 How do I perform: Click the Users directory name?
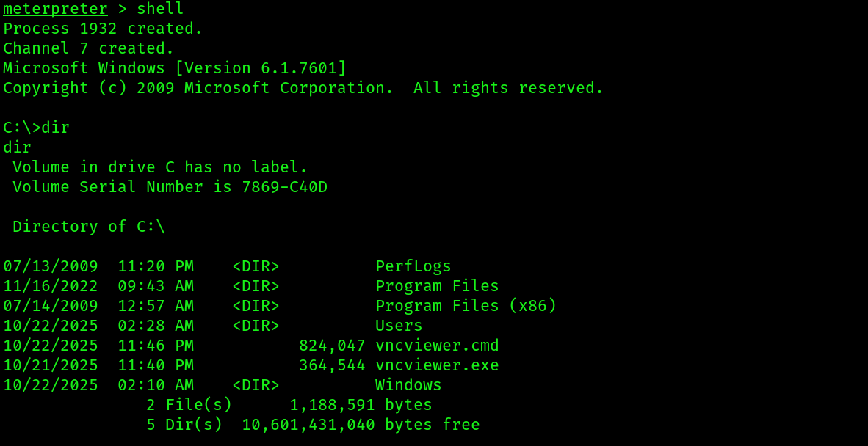click(x=399, y=326)
